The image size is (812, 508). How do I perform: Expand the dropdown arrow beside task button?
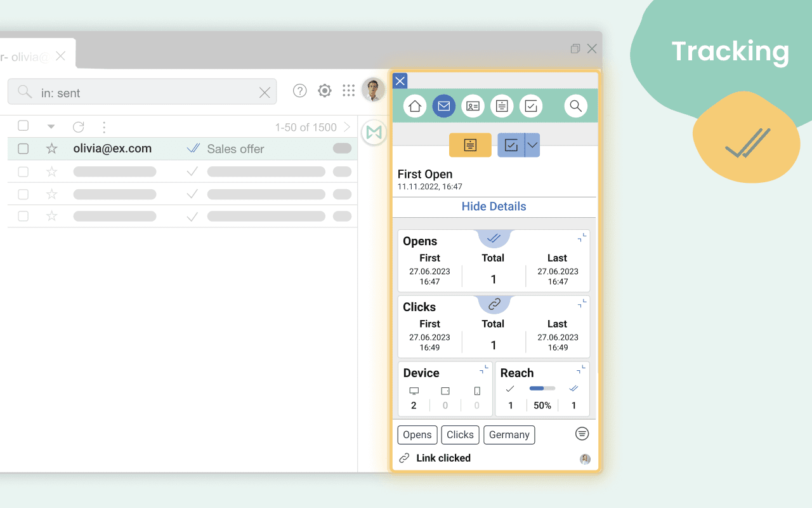(x=533, y=145)
